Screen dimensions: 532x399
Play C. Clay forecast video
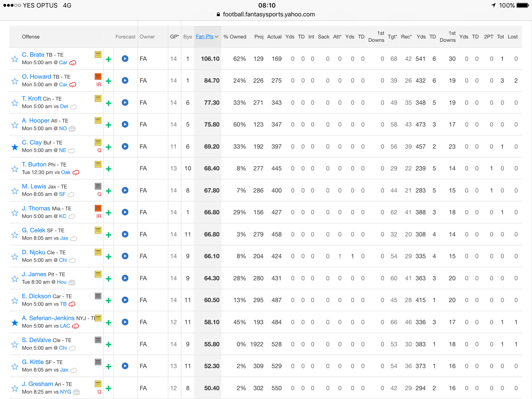(x=125, y=146)
